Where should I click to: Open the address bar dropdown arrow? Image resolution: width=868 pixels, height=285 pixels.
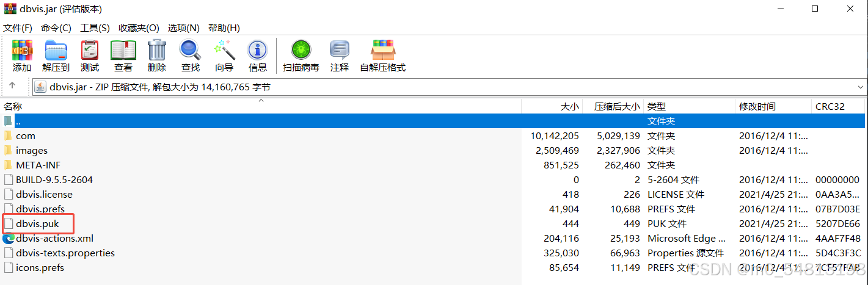860,87
